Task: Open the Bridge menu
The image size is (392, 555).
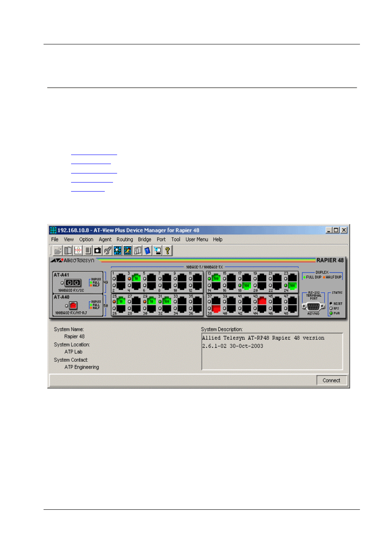Action: click(x=145, y=239)
